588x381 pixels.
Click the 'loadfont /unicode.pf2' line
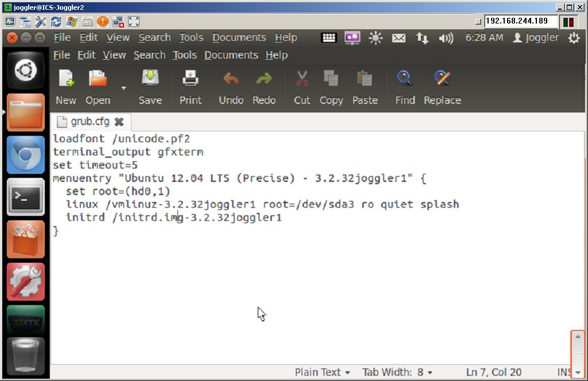121,139
